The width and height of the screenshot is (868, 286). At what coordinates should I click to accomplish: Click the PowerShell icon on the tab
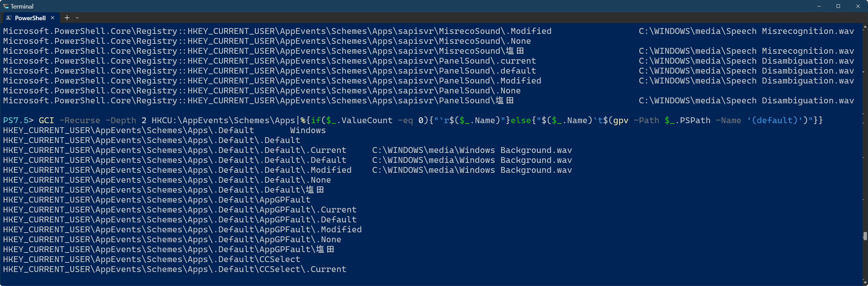tap(9, 18)
